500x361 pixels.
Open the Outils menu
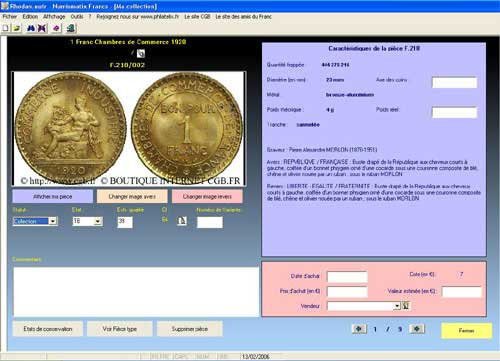click(77, 16)
